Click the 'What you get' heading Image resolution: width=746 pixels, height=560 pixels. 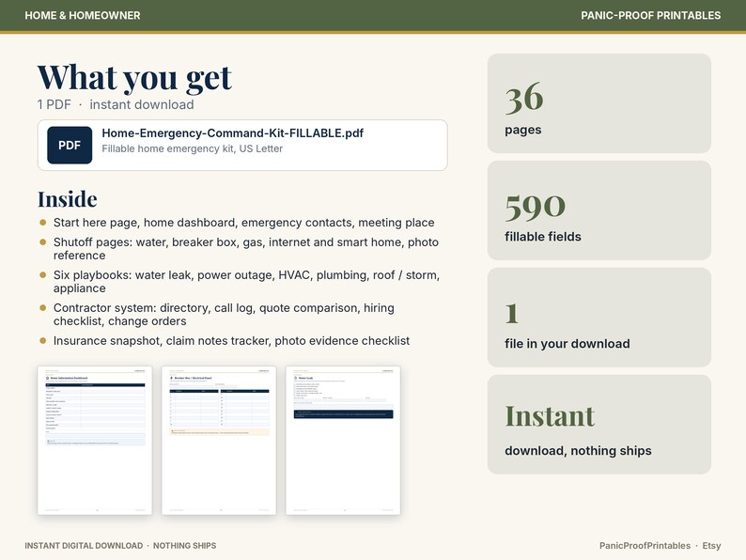click(134, 77)
